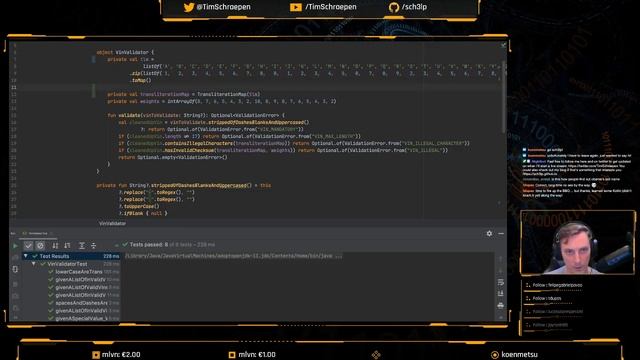Toggle soft-wrap icon in console sidebar
Image resolution: width=640 pixels, height=360 pixels.
click(x=501, y=282)
